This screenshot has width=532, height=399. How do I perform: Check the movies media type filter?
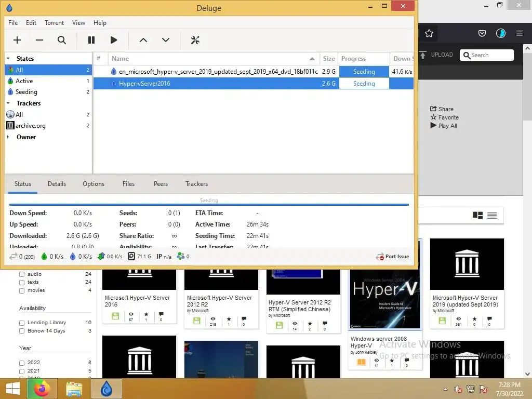coord(22,291)
